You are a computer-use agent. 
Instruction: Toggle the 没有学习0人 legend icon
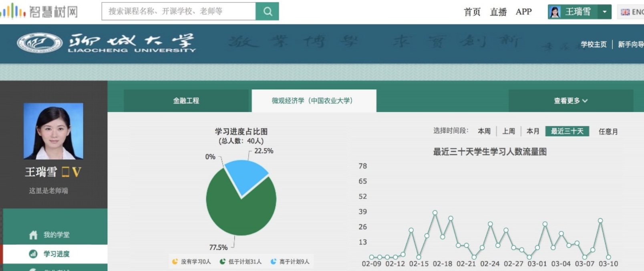click(175, 261)
